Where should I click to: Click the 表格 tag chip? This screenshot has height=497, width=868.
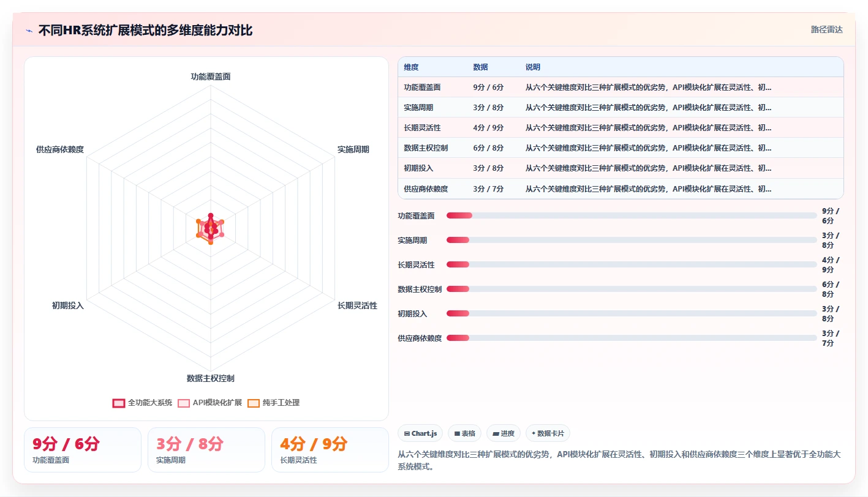click(x=464, y=433)
